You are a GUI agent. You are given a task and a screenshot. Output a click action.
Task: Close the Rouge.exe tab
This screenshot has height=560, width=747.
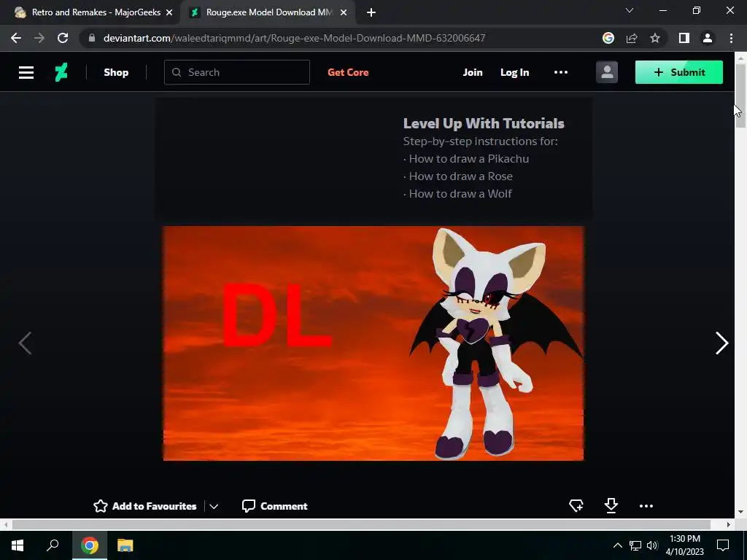coord(344,12)
